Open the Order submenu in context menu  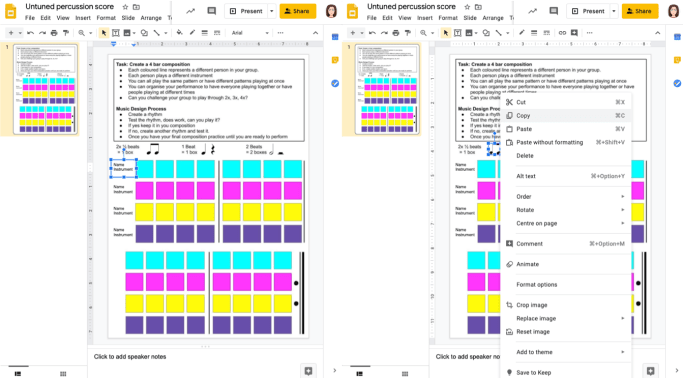click(565, 196)
